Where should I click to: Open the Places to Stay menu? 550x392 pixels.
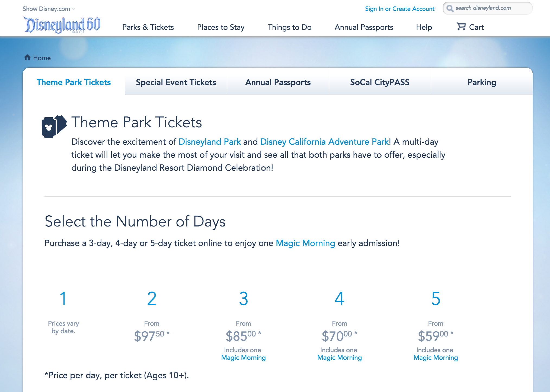220,27
